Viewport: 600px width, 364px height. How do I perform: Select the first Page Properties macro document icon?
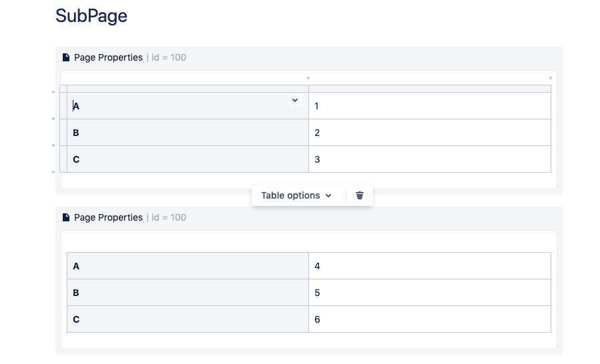pyautogui.click(x=66, y=57)
